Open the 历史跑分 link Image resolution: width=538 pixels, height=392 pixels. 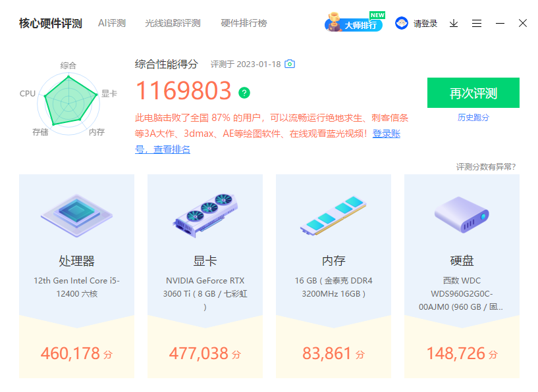click(473, 118)
